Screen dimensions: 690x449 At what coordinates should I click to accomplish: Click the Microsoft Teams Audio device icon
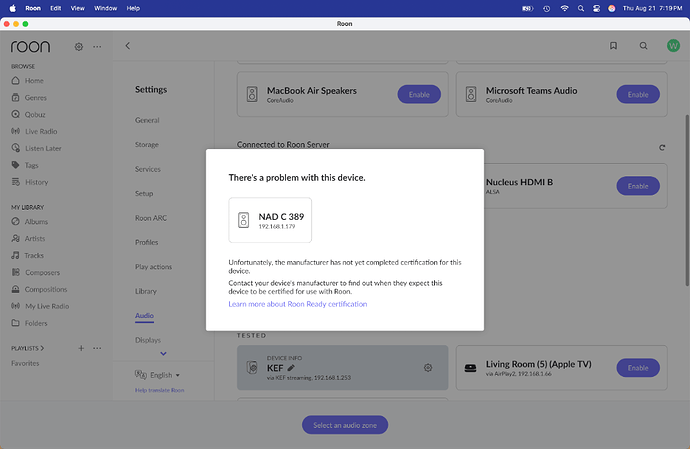pyautogui.click(x=471, y=94)
